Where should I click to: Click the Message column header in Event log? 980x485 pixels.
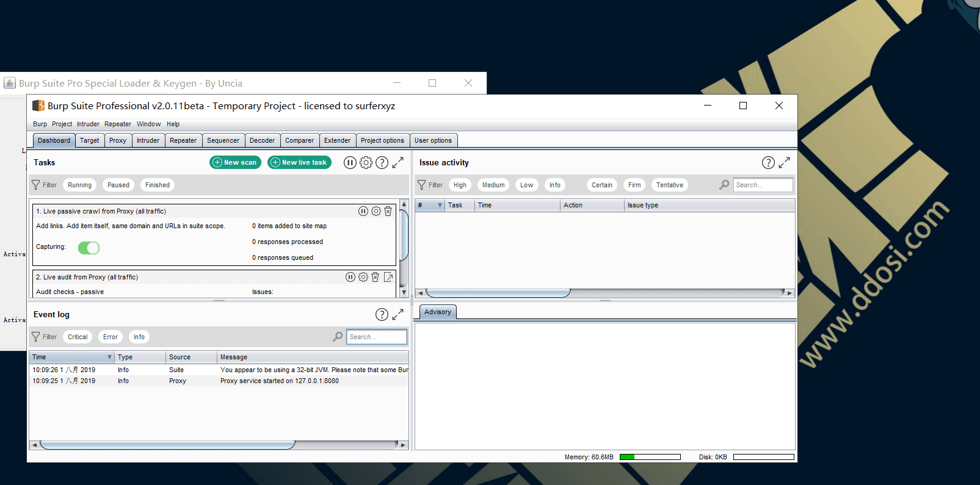(x=313, y=357)
